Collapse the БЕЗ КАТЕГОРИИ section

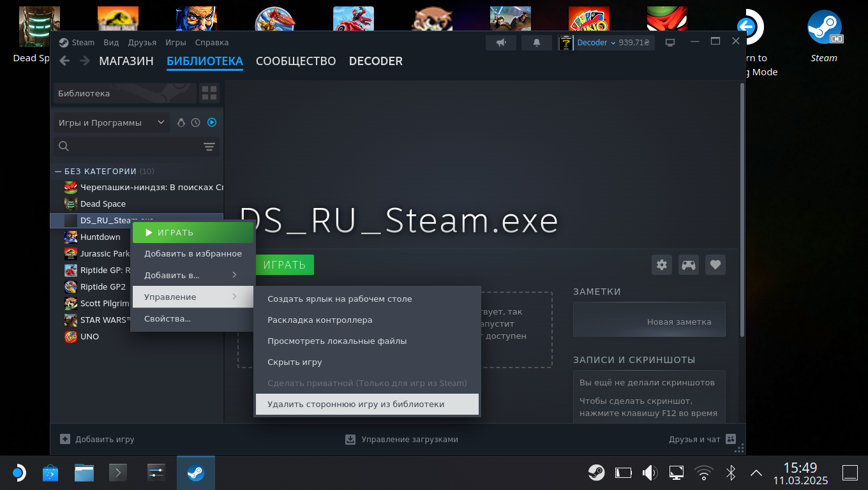58,172
